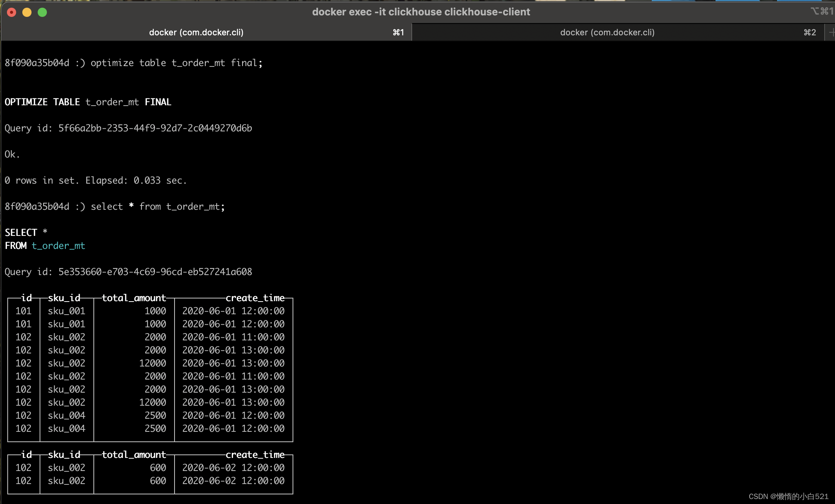Click the cyan 't_order_mt' table name

click(x=58, y=246)
